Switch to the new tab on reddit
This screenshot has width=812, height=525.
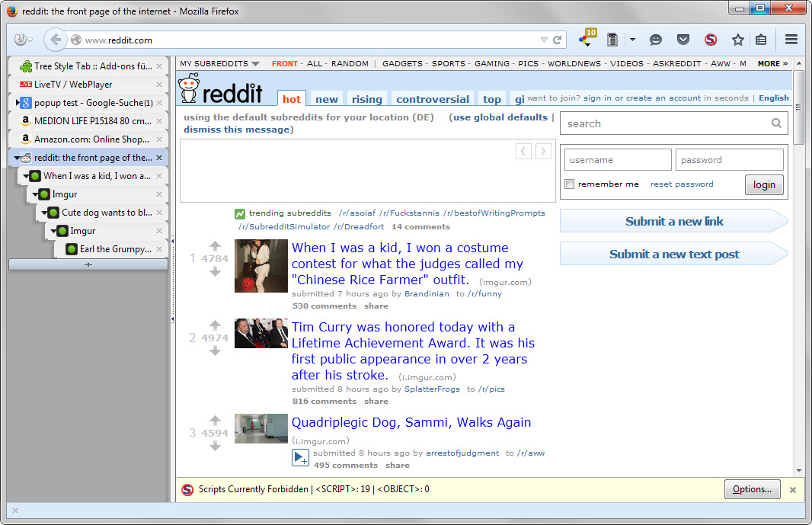pos(327,99)
